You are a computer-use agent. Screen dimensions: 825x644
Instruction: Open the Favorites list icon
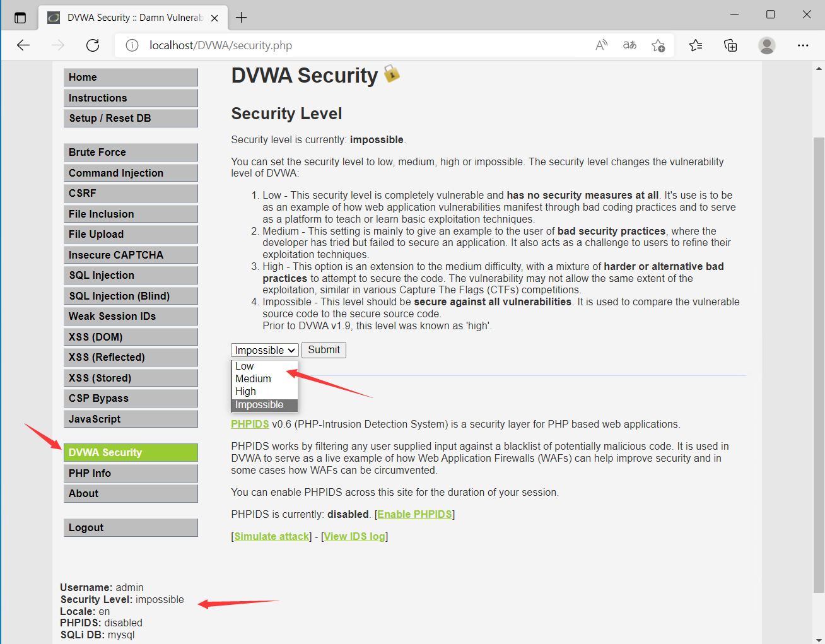click(x=696, y=45)
